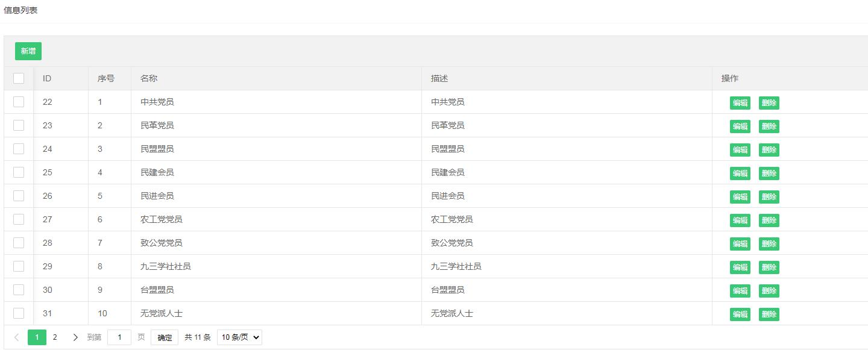
Task: Click 编辑 for the 台盟盟员 row
Action: [740, 291]
